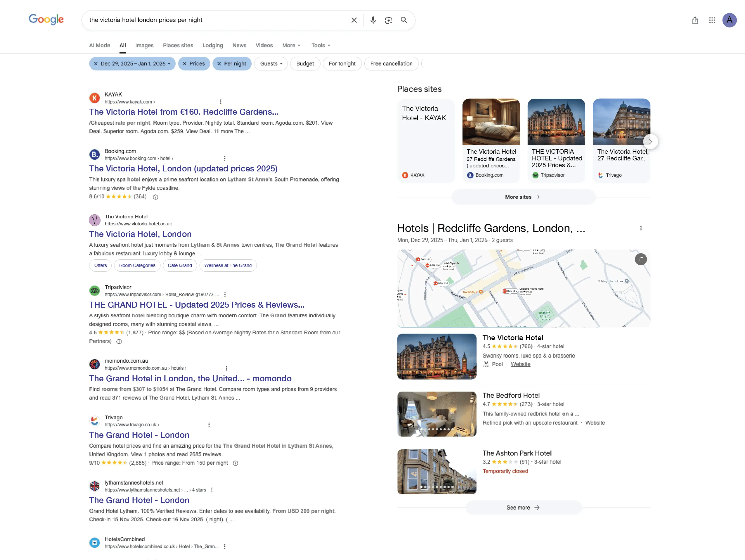Activate voice search with the microphone icon
Image resolution: width=745 pixels, height=560 pixels.
click(x=373, y=20)
